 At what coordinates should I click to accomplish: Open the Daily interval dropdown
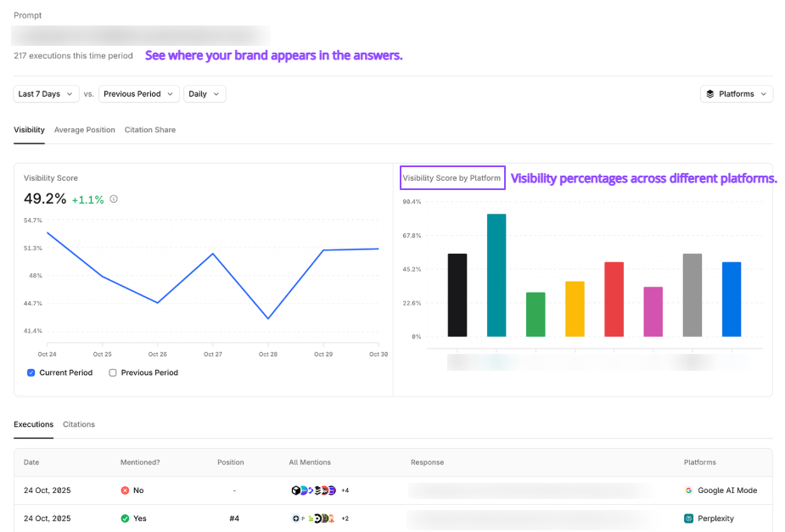[x=204, y=94]
